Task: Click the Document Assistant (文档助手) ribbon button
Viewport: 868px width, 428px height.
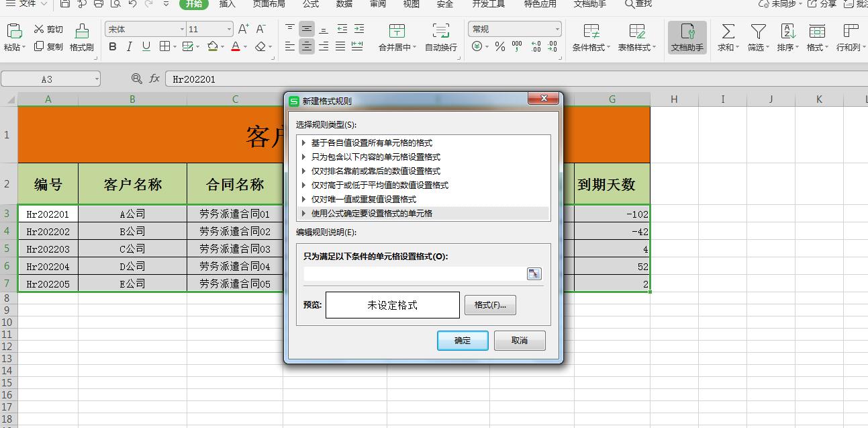Action: (x=687, y=38)
